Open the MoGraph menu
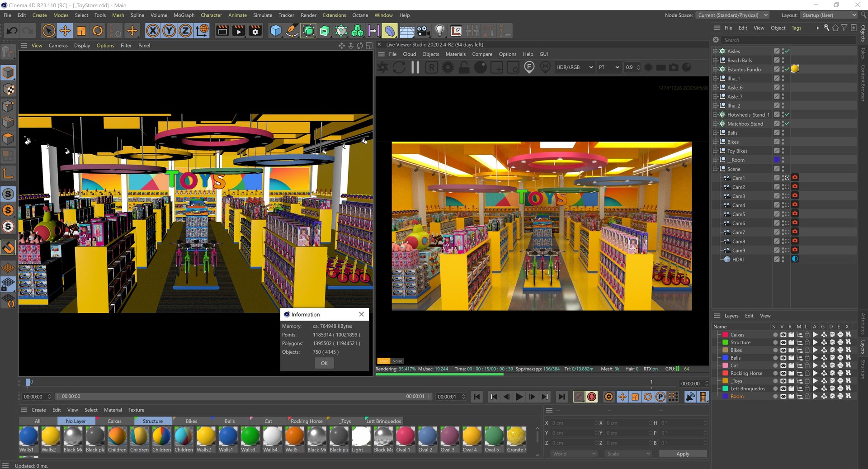The width and height of the screenshot is (868, 469). click(184, 15)
